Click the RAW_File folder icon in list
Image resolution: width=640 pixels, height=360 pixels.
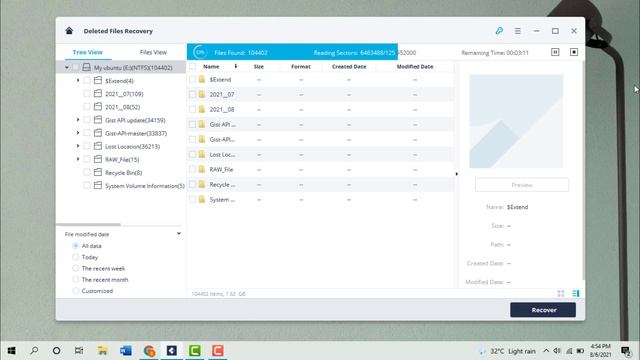(x=202, y=169)
